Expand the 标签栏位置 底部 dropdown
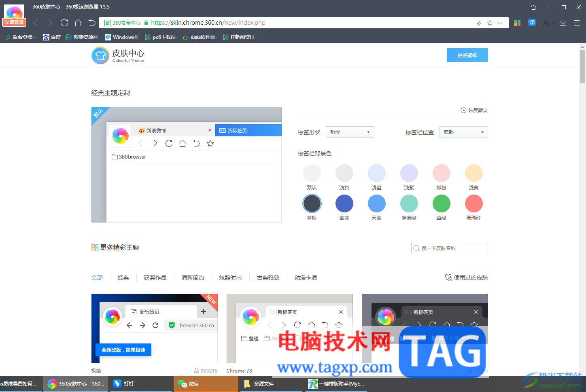 [464, 132]
